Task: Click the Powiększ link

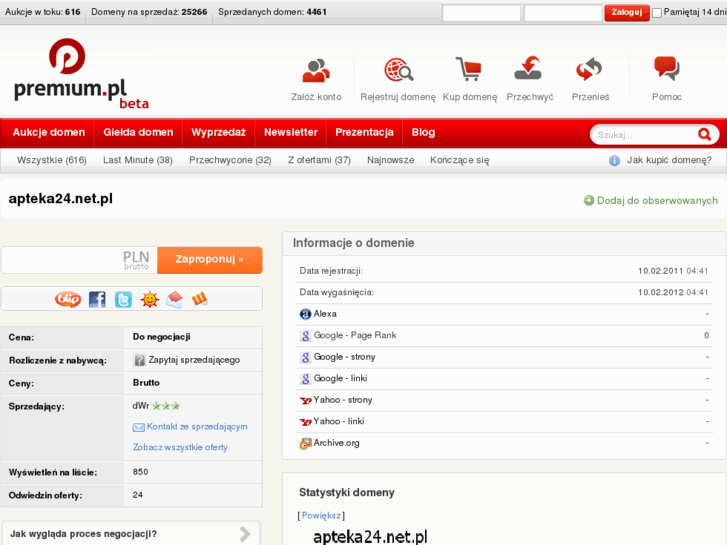Action: point(321,516)
